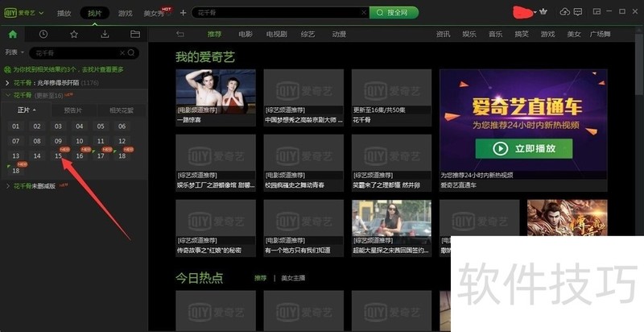Image resolution: width=644 pixels, height=332 pixels.
Task: Open the 校园疯骚史之舞动青春 card
Action: [x=303, y=163]
